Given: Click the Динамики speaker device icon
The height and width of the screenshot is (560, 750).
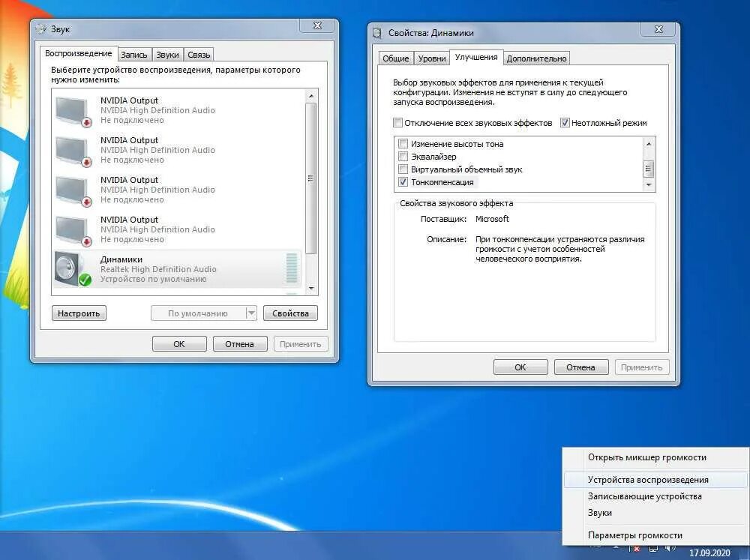Looking at the screenshot, I should tap(69, 268).
